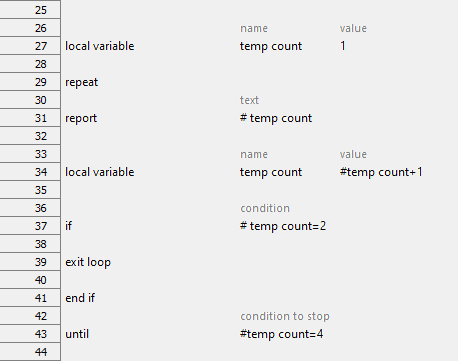
Task: Select 'temp count' name on line 27
Action: [x=271, y=46]
